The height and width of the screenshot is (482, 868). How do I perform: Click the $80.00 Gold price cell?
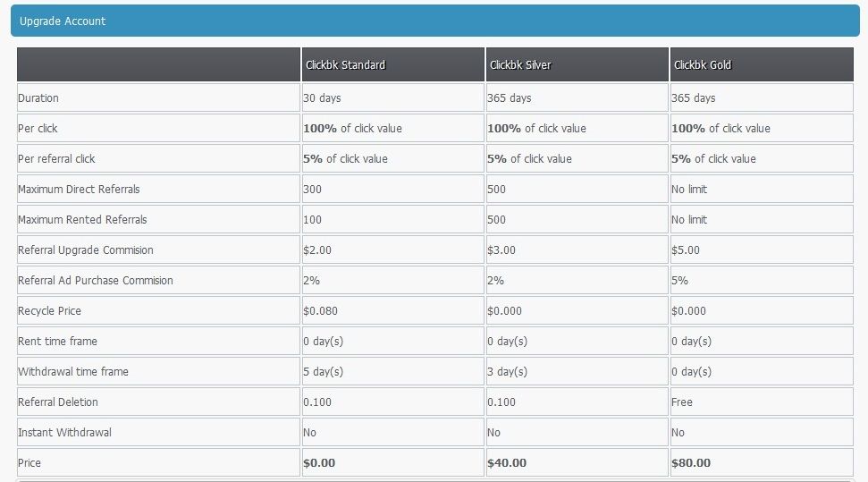762,462
